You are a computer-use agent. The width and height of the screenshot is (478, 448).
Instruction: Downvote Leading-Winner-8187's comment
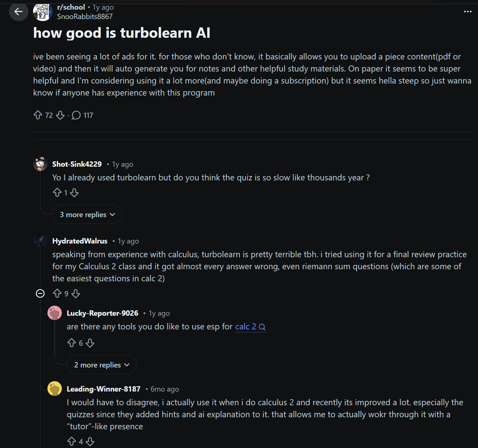90,441
